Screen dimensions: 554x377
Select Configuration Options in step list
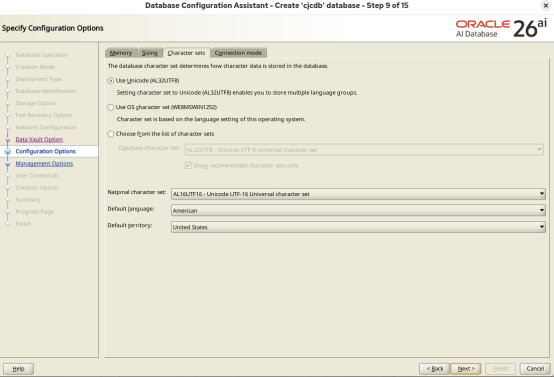click(46, 151)
